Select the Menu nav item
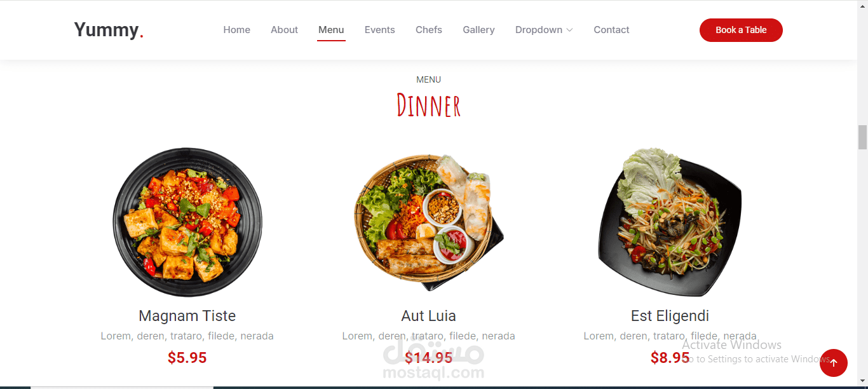The image size is (868, 389). tap(331, 30)
